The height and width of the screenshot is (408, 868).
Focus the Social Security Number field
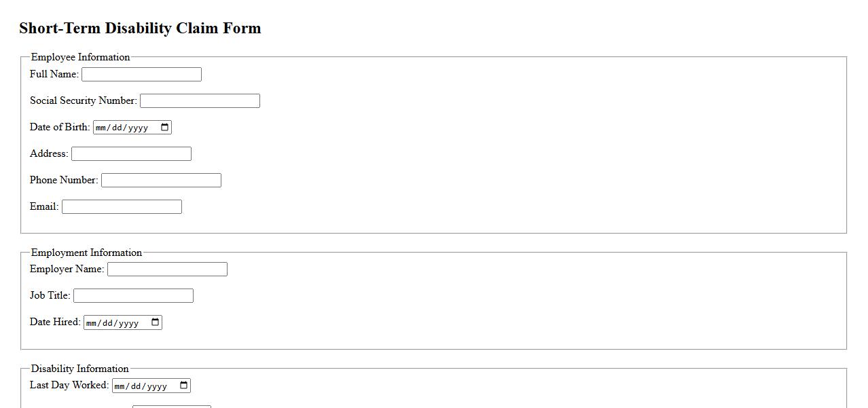pos(200,101)
